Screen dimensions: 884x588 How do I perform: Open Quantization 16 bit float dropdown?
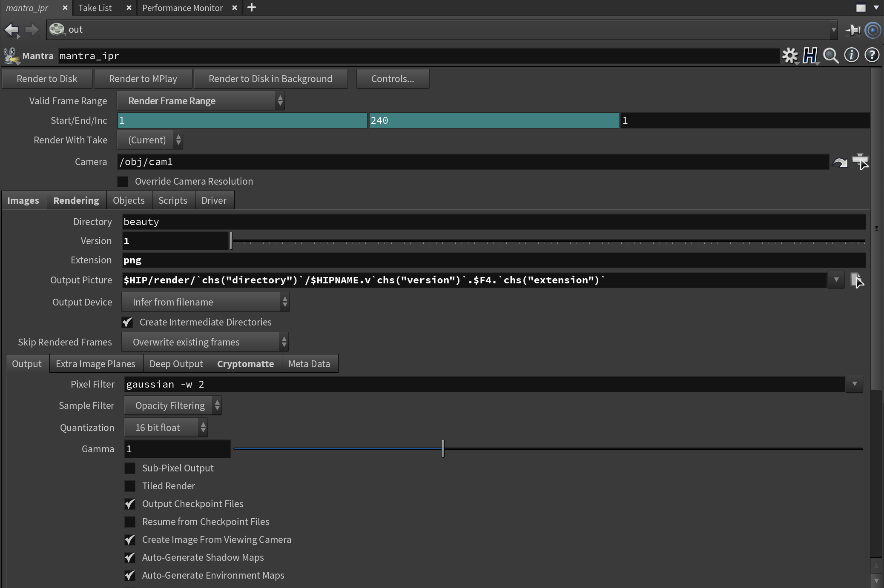(x=166, y=428)
